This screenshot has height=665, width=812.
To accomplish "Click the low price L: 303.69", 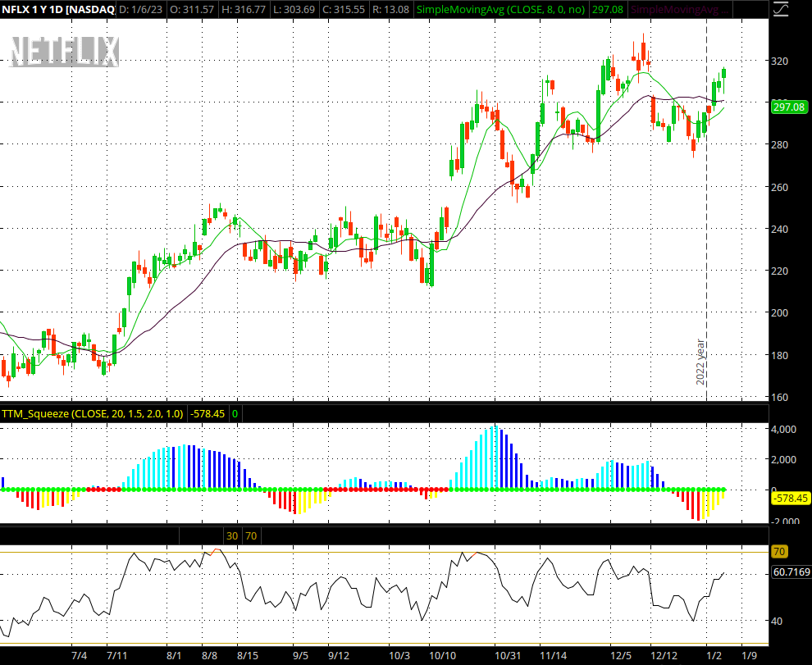I will 294,9.
